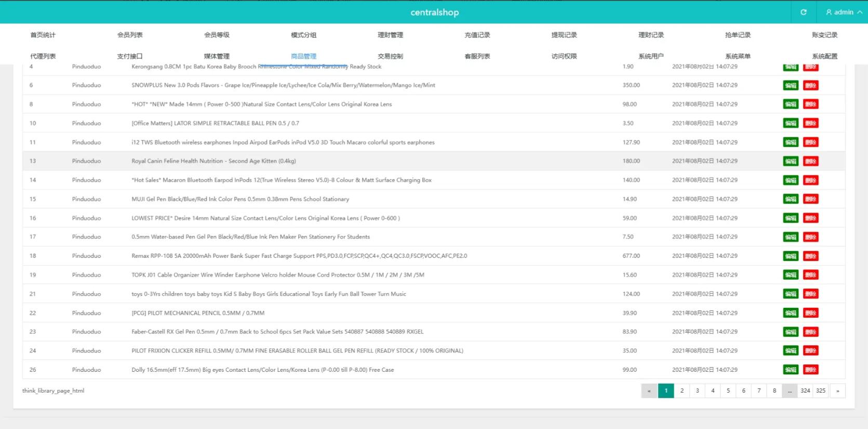Go to page 8 in pagination
Screen dimensions: 868x429
[x=774, y=391]
